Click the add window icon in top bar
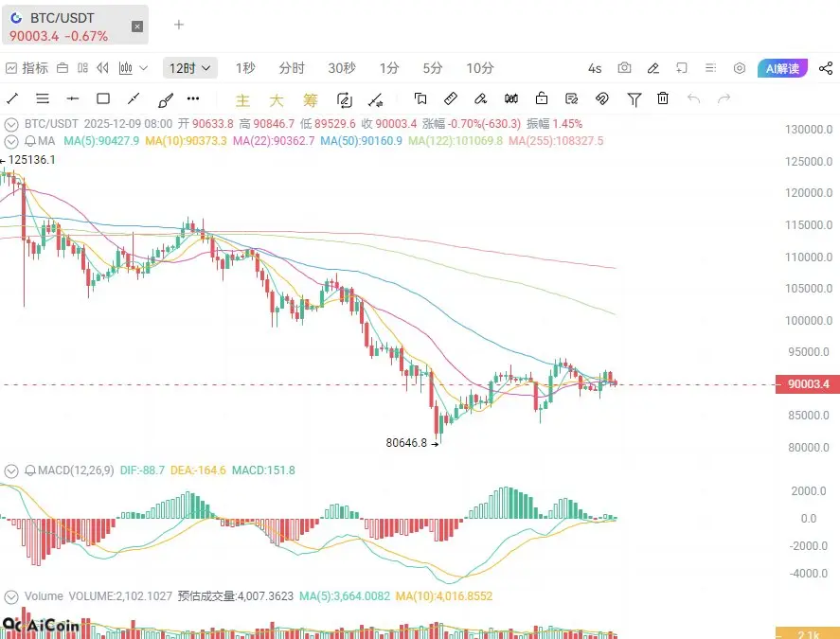This screenshot has height=639, width=840. click(x=682, y=68)
